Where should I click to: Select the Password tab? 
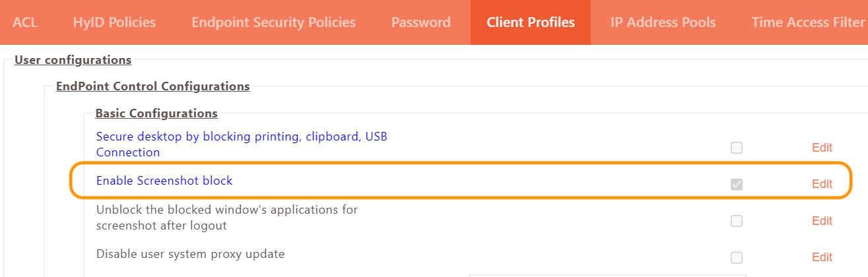420,22
